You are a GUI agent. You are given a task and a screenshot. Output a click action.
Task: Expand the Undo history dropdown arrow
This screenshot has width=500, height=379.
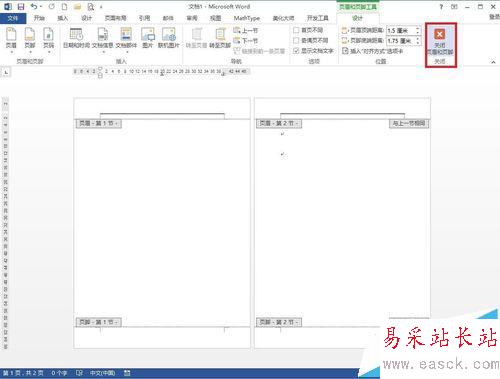click(41, 6)
